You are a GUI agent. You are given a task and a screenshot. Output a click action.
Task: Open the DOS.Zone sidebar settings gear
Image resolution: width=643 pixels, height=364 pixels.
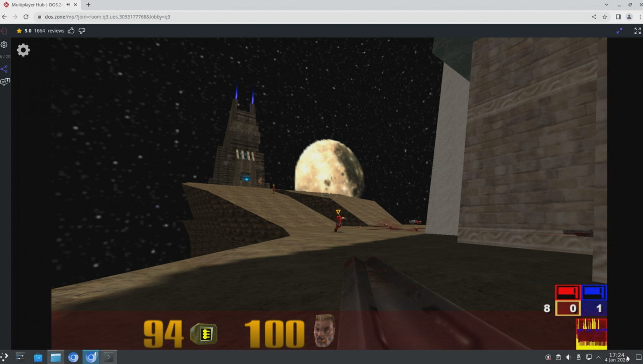pyautogui.click(x=4, y=45)
